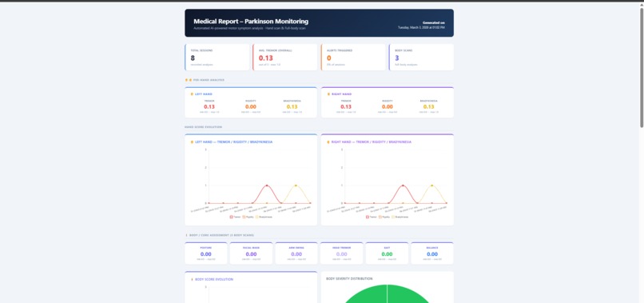The height and width of the screenshot is (303, 644).
Task: Click the hand icon beside Right Hand analysis title
Action: (328, 94)
